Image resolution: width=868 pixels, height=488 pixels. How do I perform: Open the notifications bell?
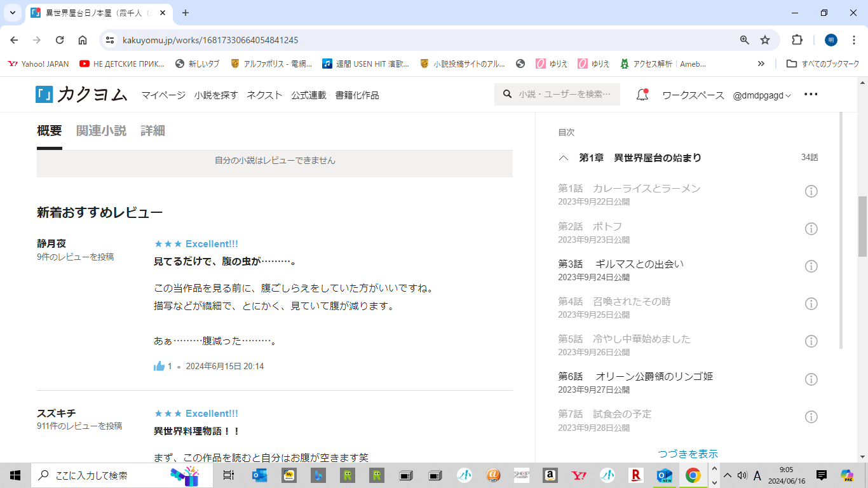642,95
